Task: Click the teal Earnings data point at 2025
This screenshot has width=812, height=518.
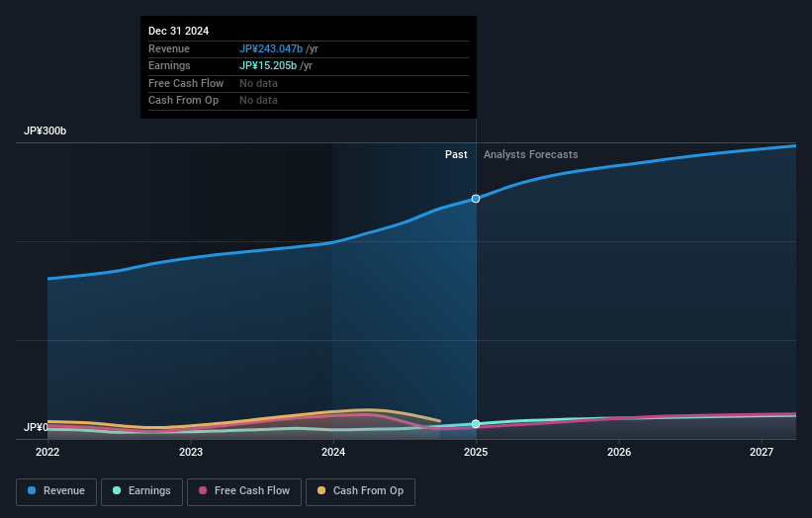Action: click(x=476, y=424)
